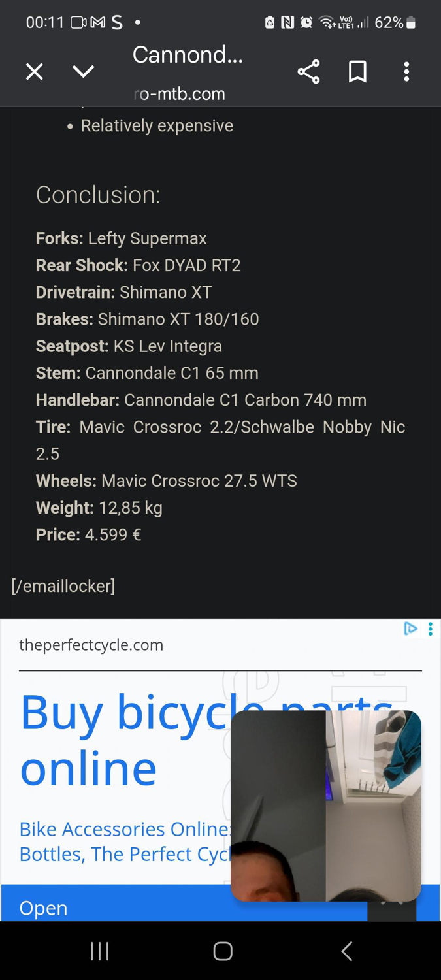Image resolution: width=441 pixels, height=980 pixels.
Task: Tap the NFC status toggle icon
Action: 286,22
